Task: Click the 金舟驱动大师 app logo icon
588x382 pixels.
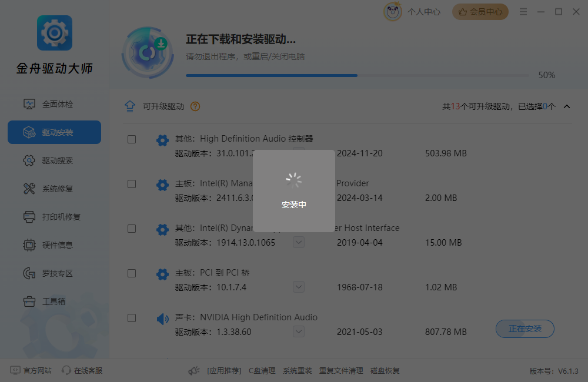Action: 55,33
